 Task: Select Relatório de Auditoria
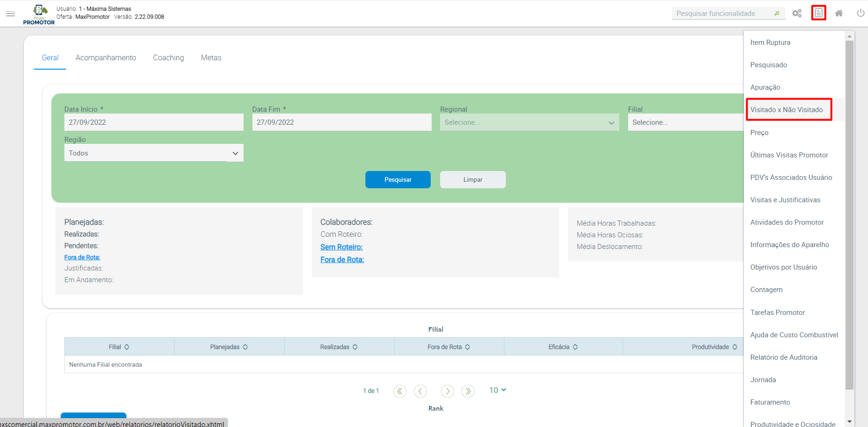(x=784, y=357)
